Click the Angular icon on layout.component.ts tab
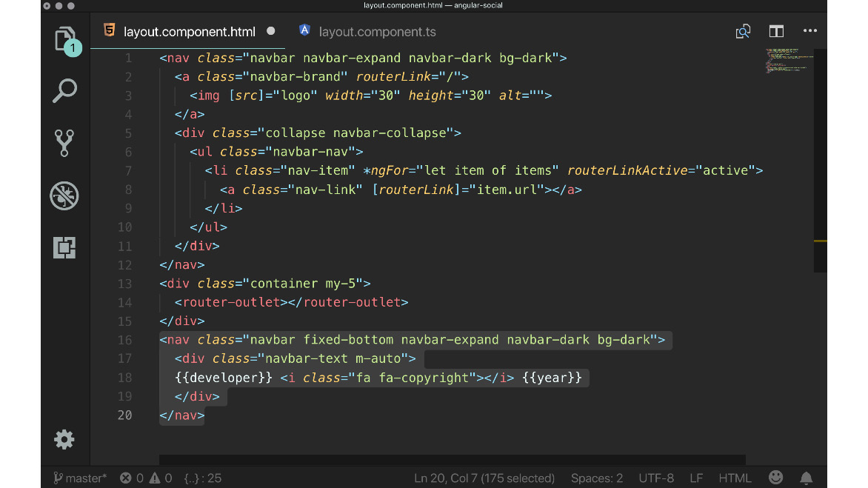 (x=304, y=30)
